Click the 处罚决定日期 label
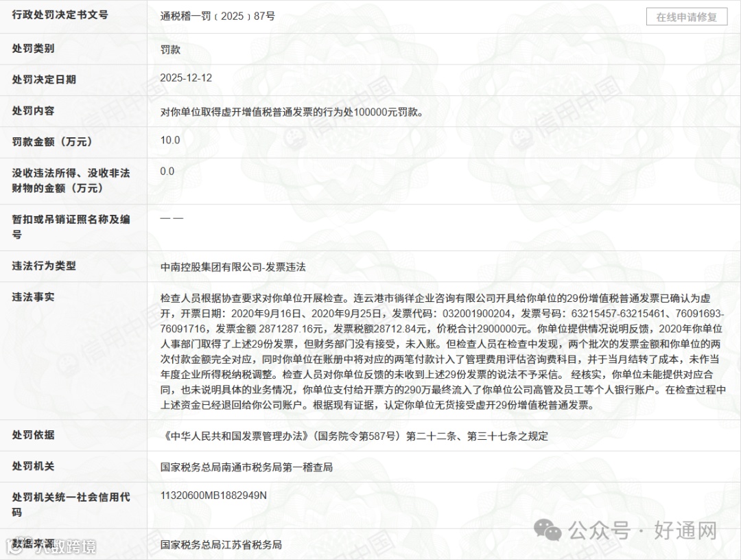Viewport: 741px width, 560px height. 44,80
